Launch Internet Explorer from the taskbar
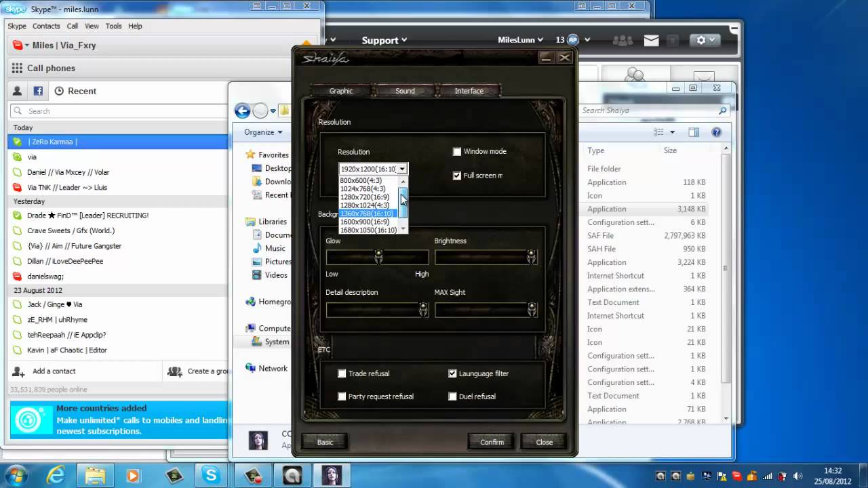 coord(57,475)
